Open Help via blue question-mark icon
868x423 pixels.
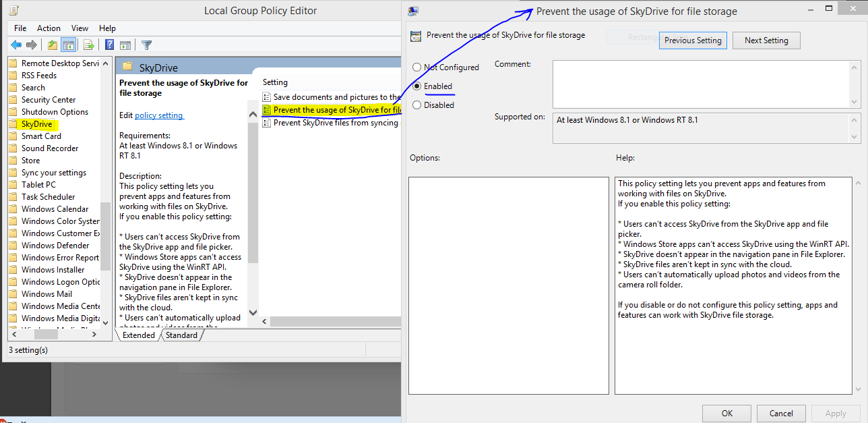click(109, 45)
